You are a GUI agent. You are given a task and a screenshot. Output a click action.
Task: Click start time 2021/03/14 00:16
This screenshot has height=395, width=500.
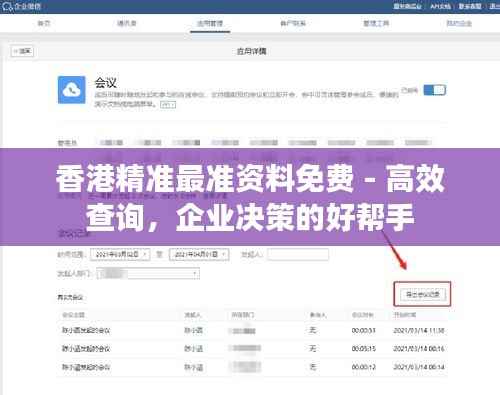(x=419, y=349)
